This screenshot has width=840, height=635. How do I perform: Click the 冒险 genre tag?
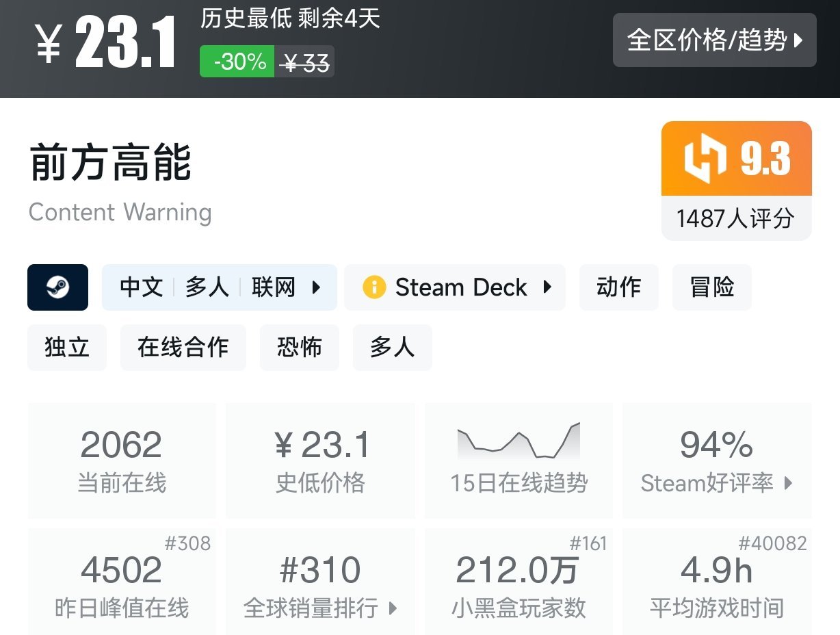(711, 287)
